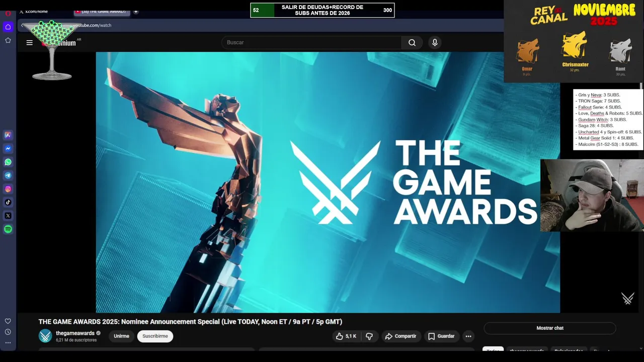Open the Opera menu logo

[8, 14]
